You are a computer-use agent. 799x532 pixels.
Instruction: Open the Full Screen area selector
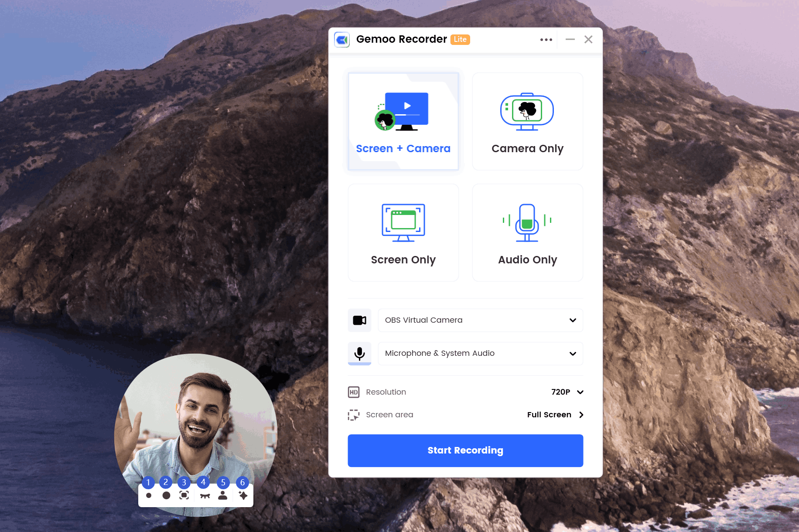pos(555,415)
